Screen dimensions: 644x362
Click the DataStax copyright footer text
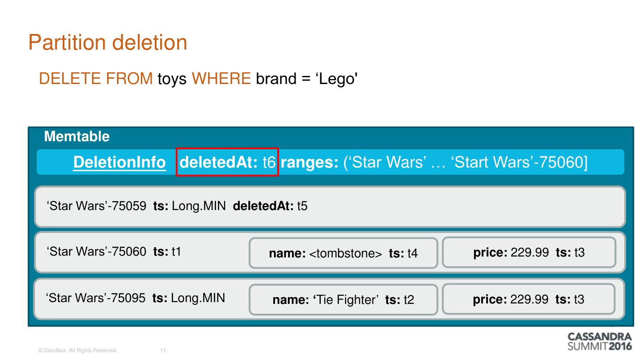[x=78, y=351]
